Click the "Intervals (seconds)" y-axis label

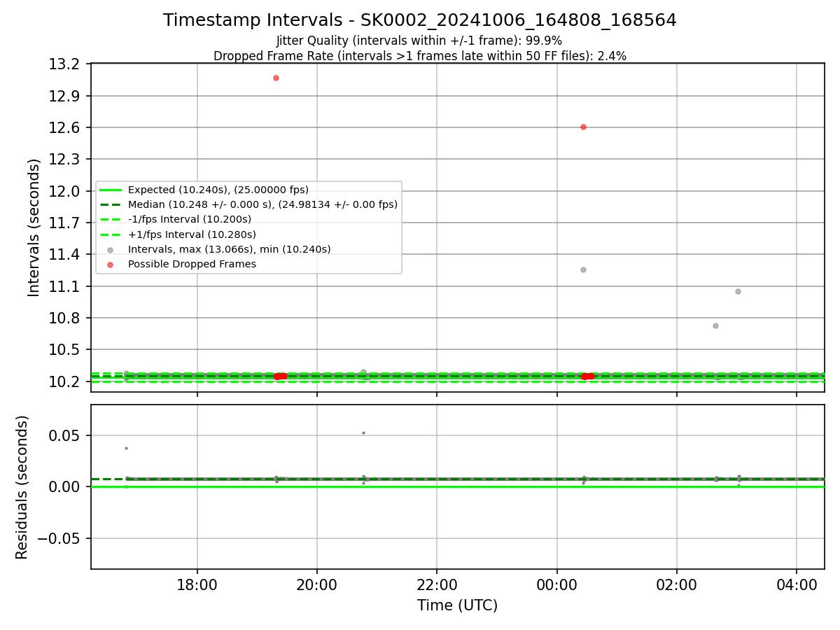coord(34,227)
